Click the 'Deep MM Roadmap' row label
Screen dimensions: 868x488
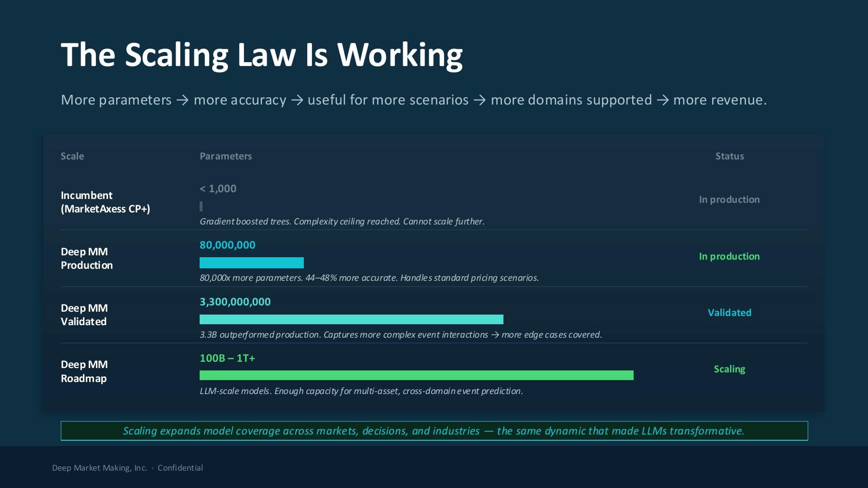(84, 371)
